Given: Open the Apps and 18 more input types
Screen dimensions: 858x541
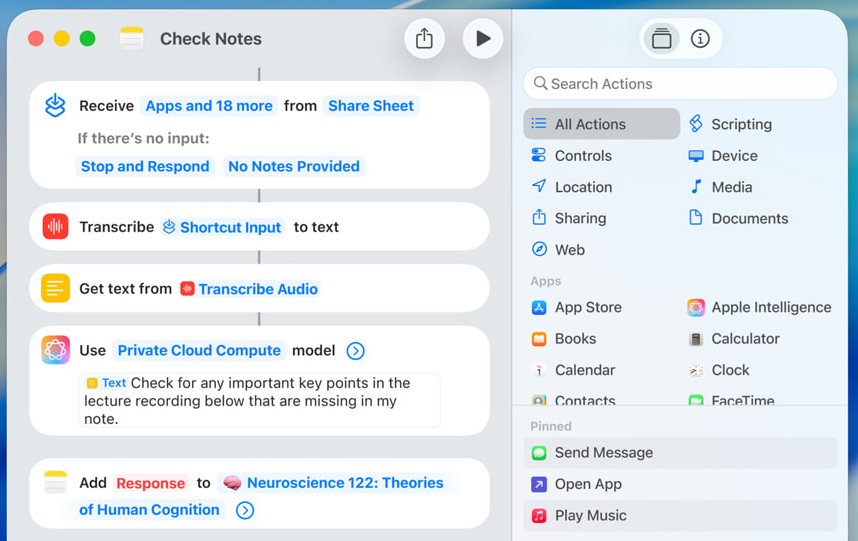Looking at the screenshot, I should (209, 106).
